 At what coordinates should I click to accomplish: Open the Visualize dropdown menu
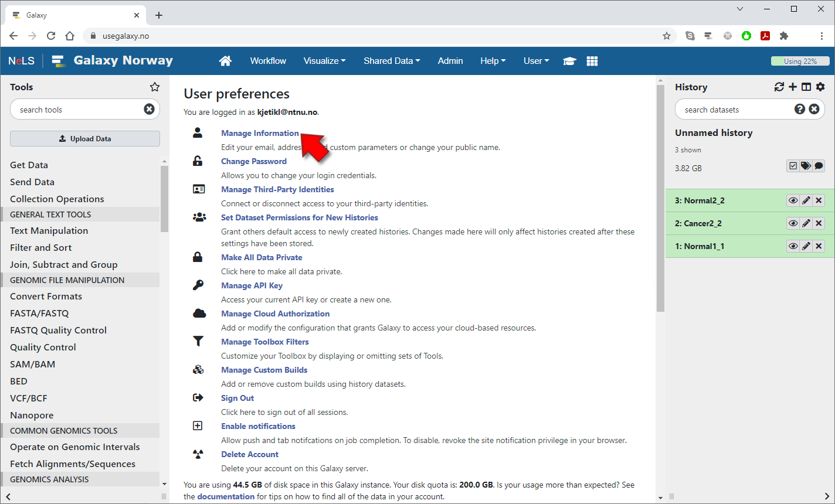(x=324, y=61)
